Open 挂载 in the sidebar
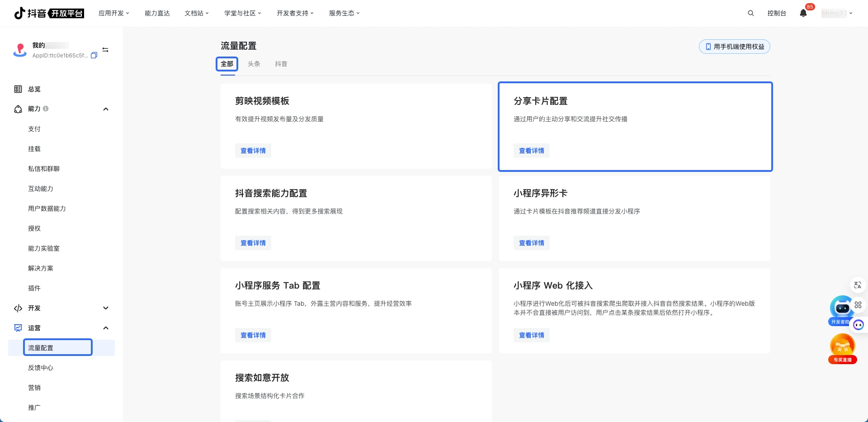Image resolution: width=868 pixels, height=422 pixels. click(x=34, y=149)
